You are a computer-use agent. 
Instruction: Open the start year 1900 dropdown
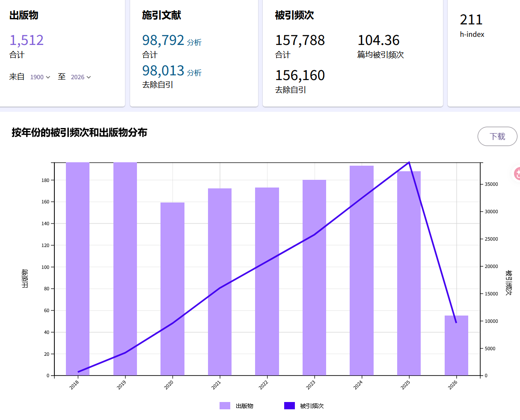(40, 77)
